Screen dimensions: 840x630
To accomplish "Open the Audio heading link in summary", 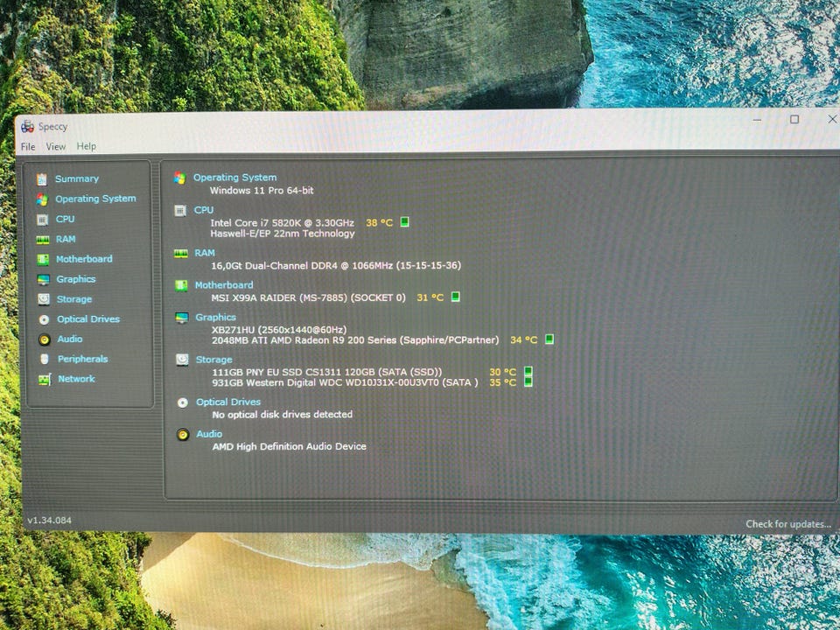I will point(209,434).
